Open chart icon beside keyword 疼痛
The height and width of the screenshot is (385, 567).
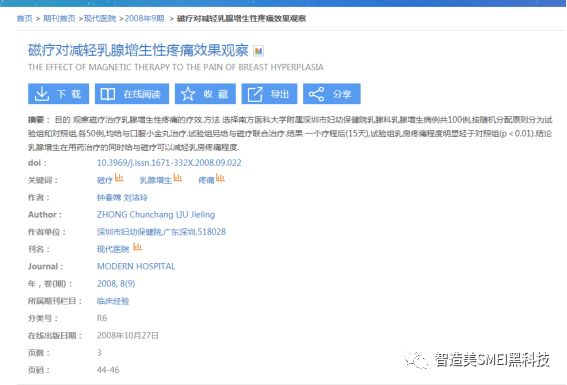coord(220,177)
